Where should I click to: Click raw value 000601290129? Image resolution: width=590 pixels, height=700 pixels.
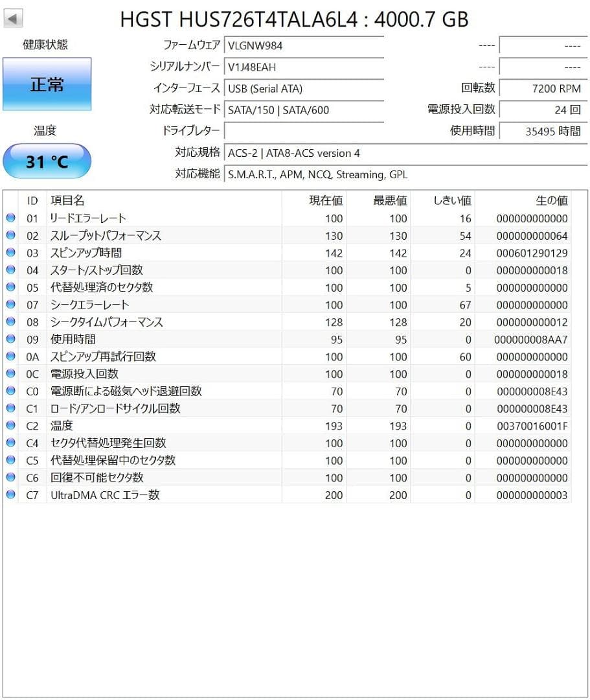pos(532,253)
